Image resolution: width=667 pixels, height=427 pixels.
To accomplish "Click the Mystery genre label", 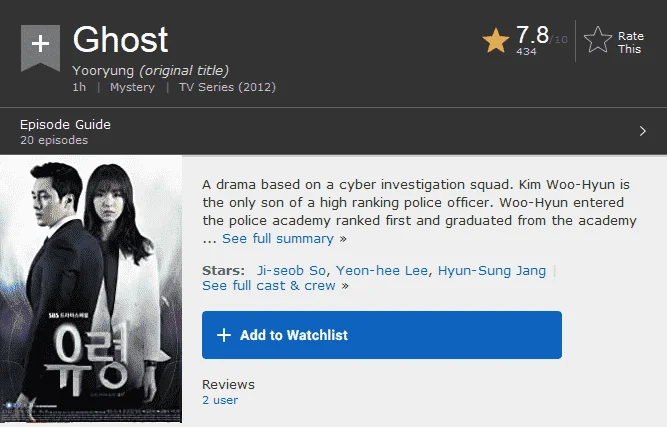I will [x=132, y=87].
